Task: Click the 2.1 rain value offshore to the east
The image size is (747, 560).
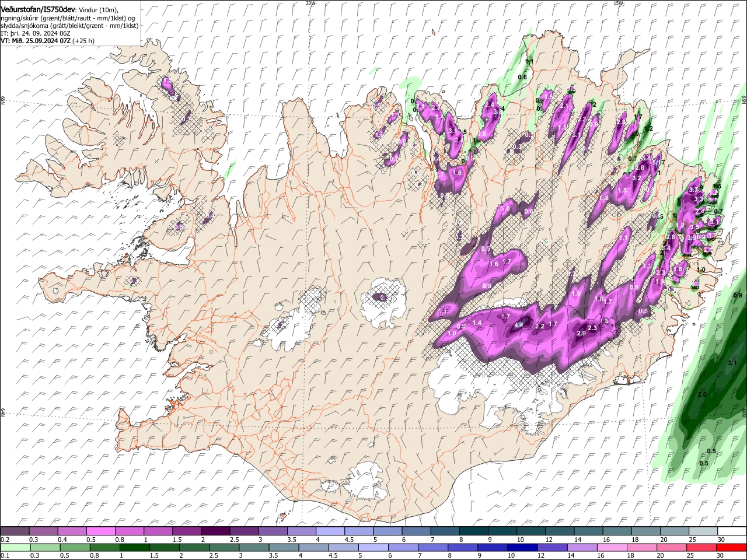Action: tap(733, 363)
